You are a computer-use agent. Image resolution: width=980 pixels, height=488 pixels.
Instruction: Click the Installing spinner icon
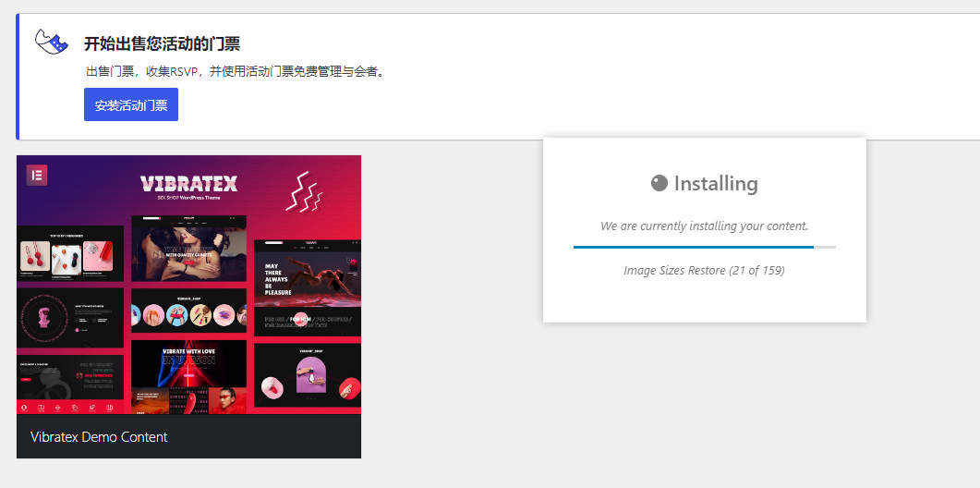point(659,183)
